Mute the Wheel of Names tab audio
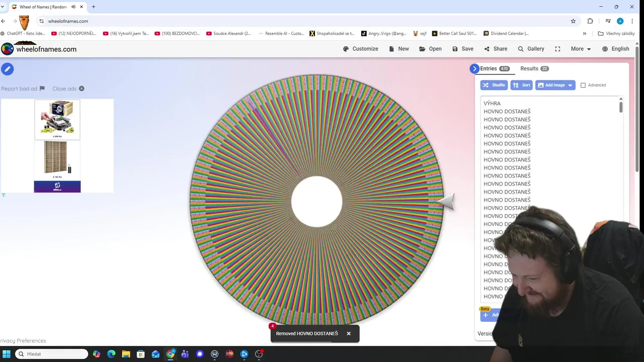This screenshot has width=644, height=362. click(73, 7)
